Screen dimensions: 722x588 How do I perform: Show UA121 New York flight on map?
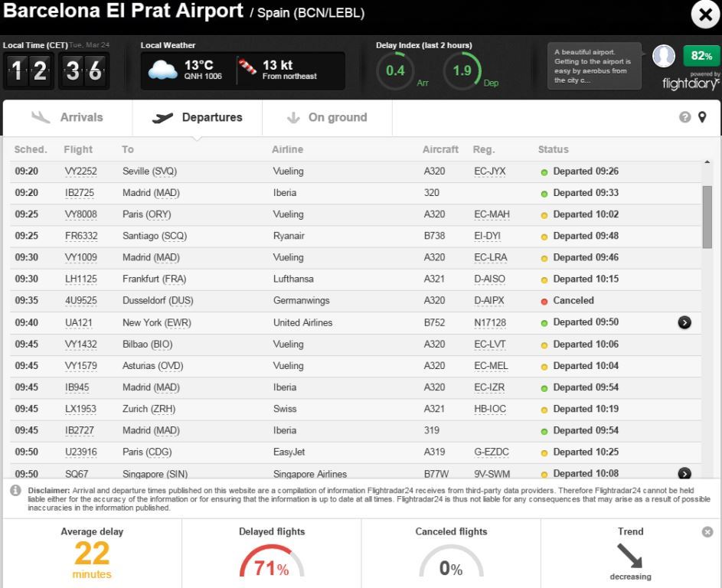pyautogui.click(x=684, y=322)
